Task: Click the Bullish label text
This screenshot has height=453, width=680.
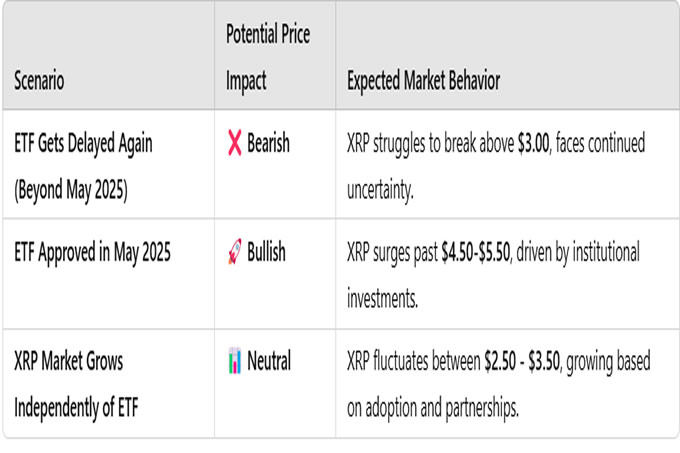Action: pos(266,251)
